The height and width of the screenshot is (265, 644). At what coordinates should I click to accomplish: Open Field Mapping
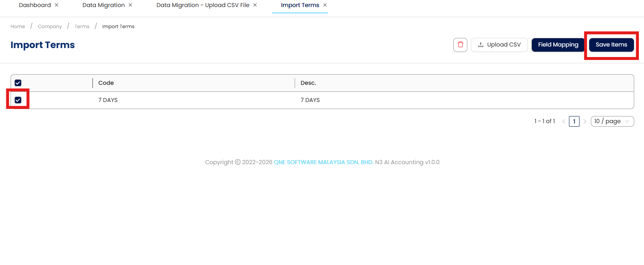pos(558,45)
